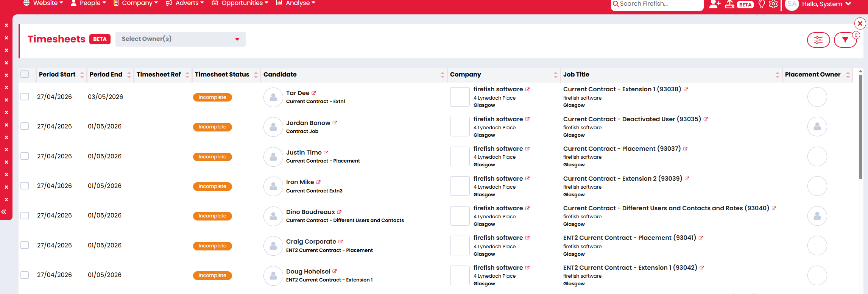The image size is (868, 294).
Task: Click the upload icon in top bar
Action: click(729, 4)
